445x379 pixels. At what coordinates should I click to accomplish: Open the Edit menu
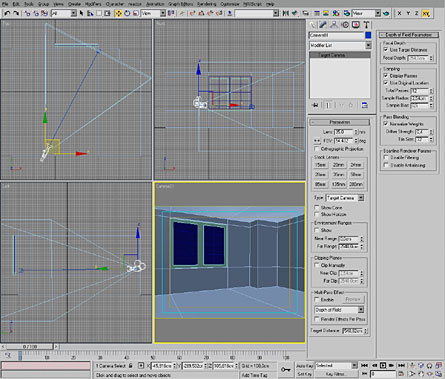coord(16,4)
